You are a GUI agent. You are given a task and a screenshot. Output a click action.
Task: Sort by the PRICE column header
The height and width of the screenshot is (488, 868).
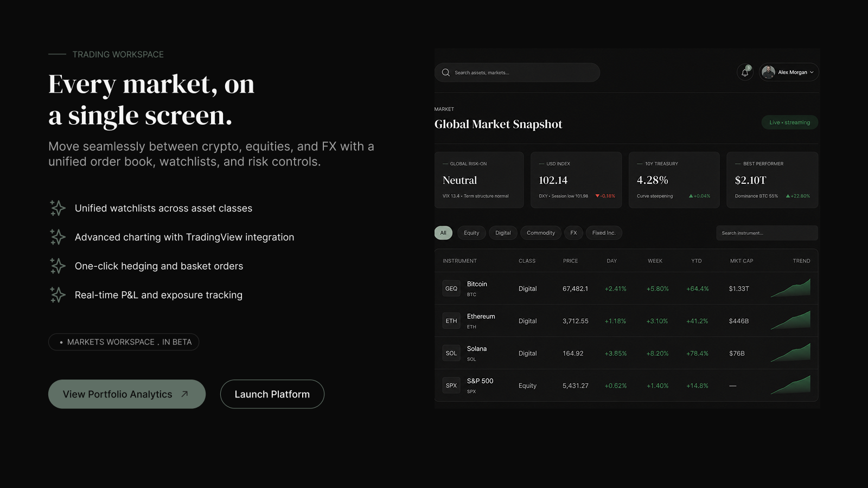(570, 261)
